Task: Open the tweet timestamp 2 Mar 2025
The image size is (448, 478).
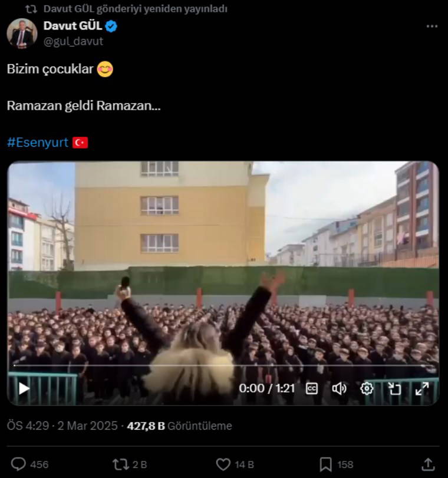Action: click(87, 426)
